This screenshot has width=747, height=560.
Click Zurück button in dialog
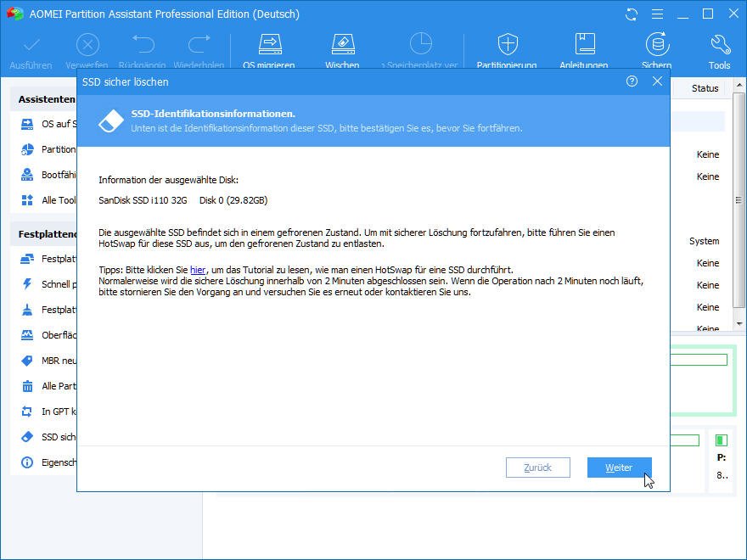[538, 468]
